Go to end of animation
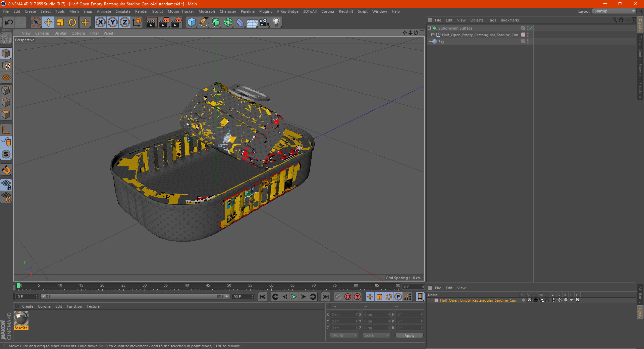The height and width of the screenshot is (349, 644). tap(325, 297)
